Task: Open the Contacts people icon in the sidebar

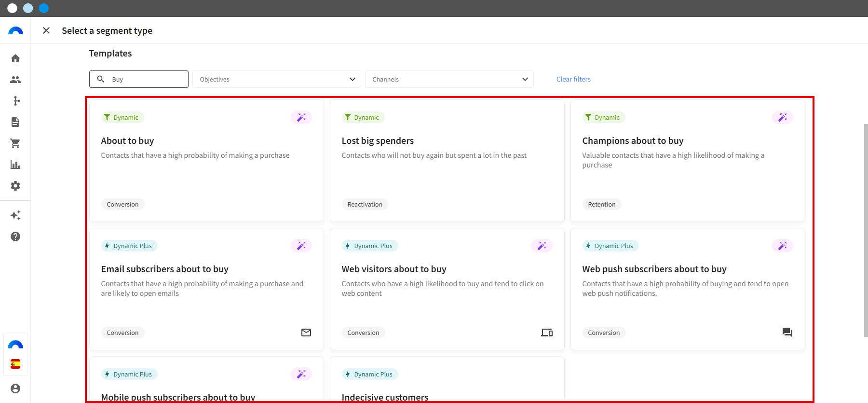Action: (x=15, y=80)
